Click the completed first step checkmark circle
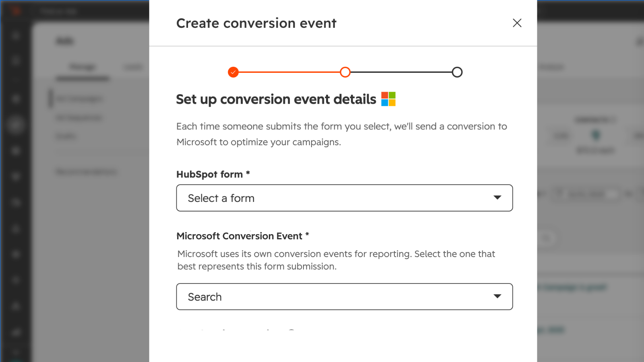The image size is (644, 362). pos(233,72)
